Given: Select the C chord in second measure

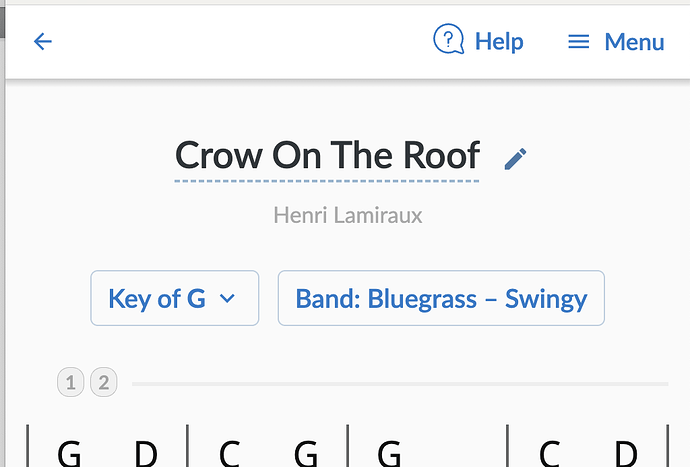Looking at the screenshot, I should 229,453.
